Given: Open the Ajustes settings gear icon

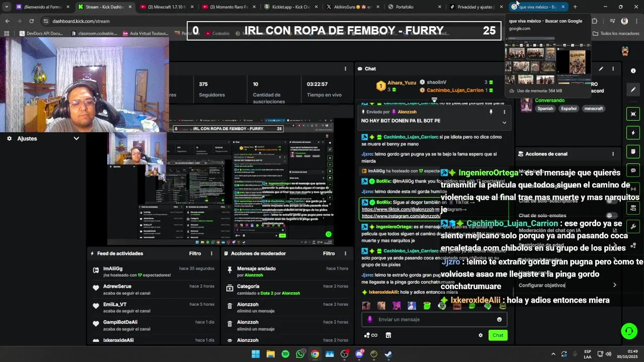Looking at the screenshot, I should (9, 138).
